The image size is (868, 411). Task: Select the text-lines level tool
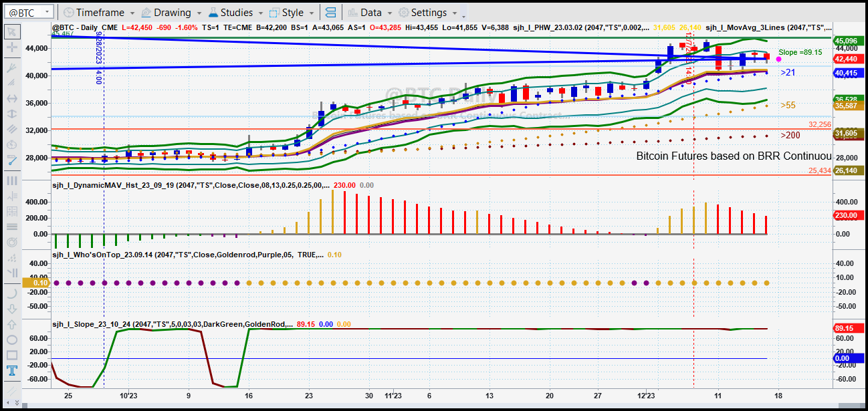coord(12,196)
